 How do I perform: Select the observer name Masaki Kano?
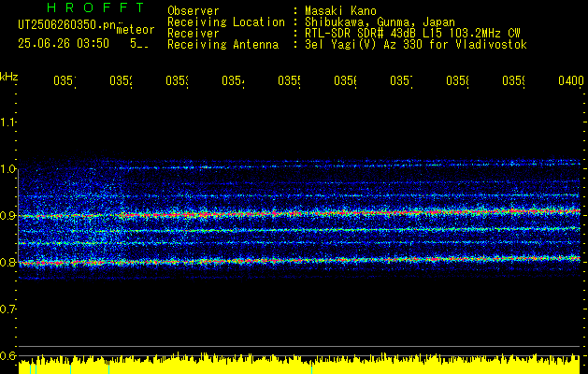coord(340,11)
